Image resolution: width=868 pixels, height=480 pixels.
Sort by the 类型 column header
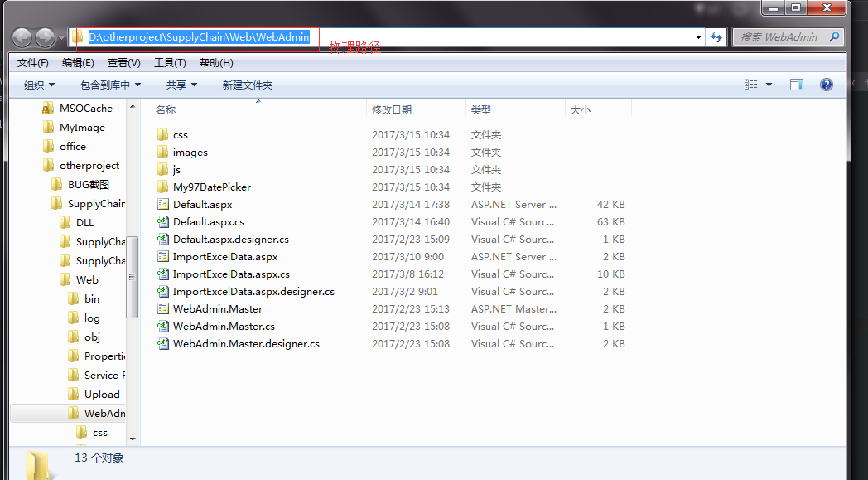(481, 109)
